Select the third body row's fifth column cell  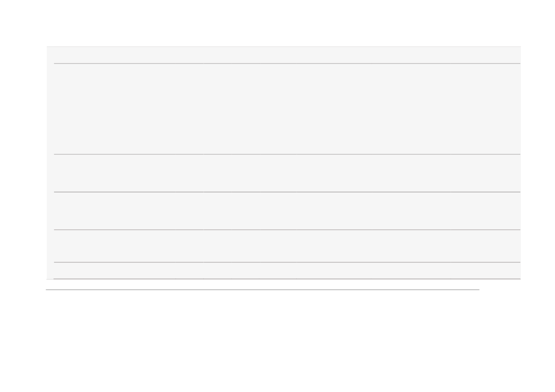point(278,211)
